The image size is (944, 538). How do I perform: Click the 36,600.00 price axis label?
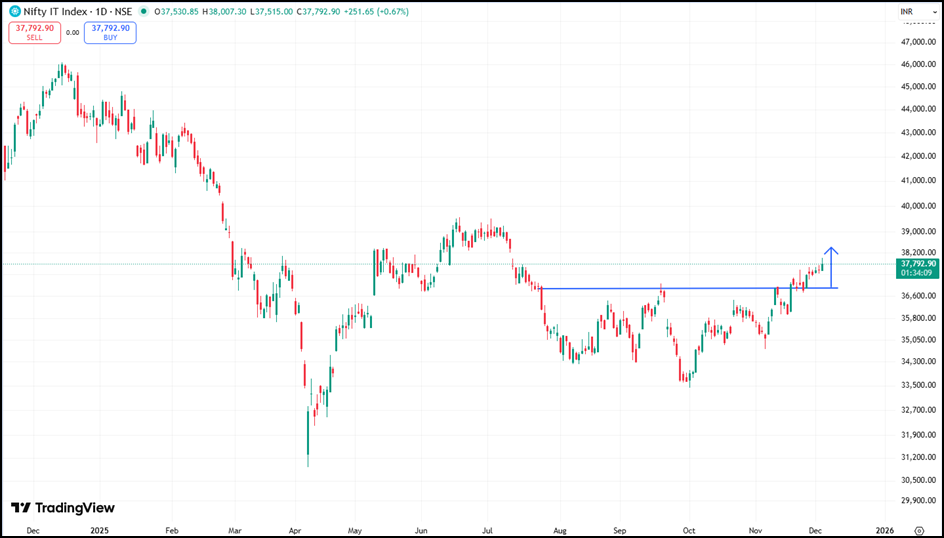tap(918, 295)
